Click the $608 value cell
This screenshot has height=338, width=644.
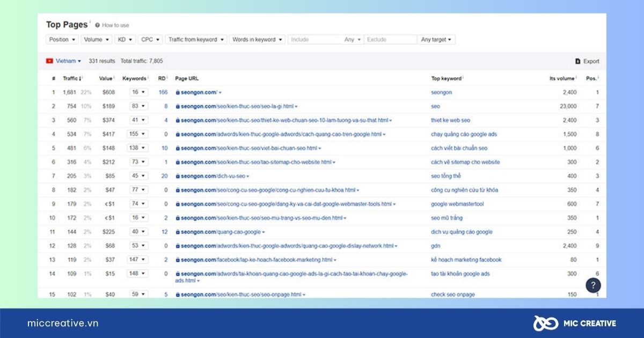point(108,92)
